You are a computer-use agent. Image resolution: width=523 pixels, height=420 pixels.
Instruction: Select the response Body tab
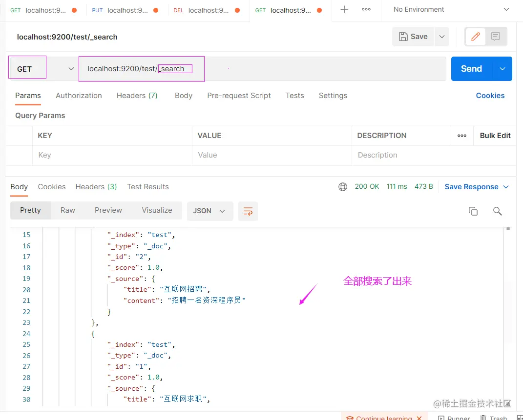pyautogui.click(x=19, y=187)
